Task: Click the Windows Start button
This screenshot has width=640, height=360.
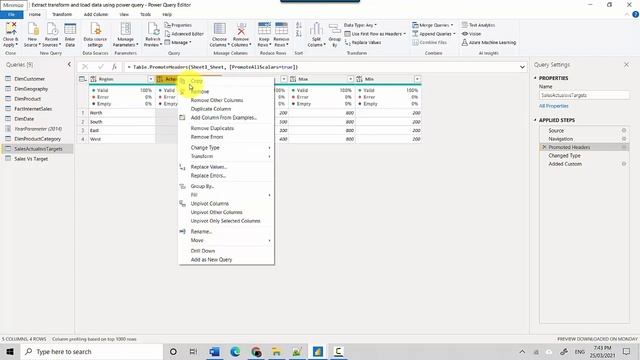Action: pos(10,351)
